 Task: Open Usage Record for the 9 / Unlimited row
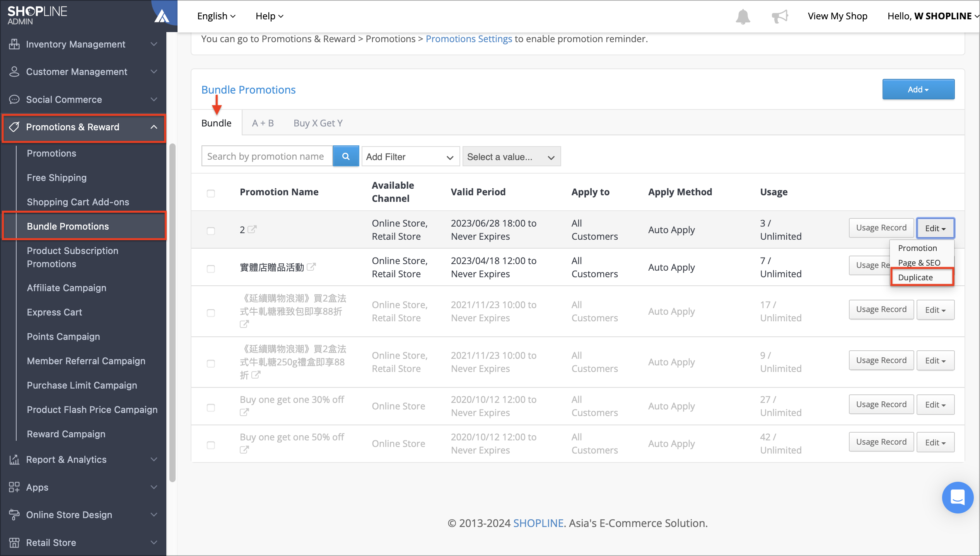(881, 360)
